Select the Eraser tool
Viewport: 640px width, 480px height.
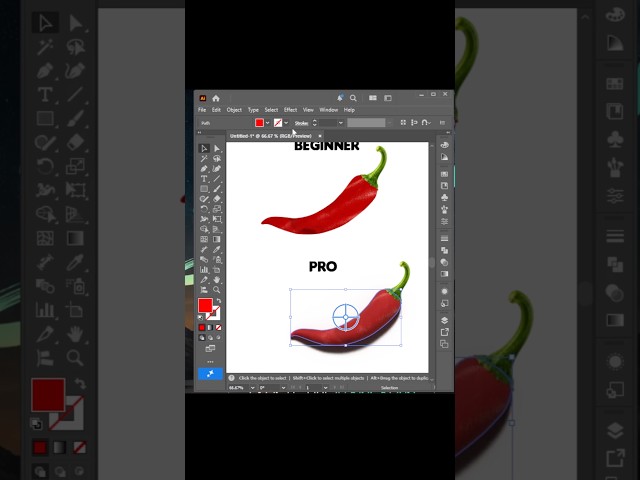pyautogui.click(x=217, y=199)
